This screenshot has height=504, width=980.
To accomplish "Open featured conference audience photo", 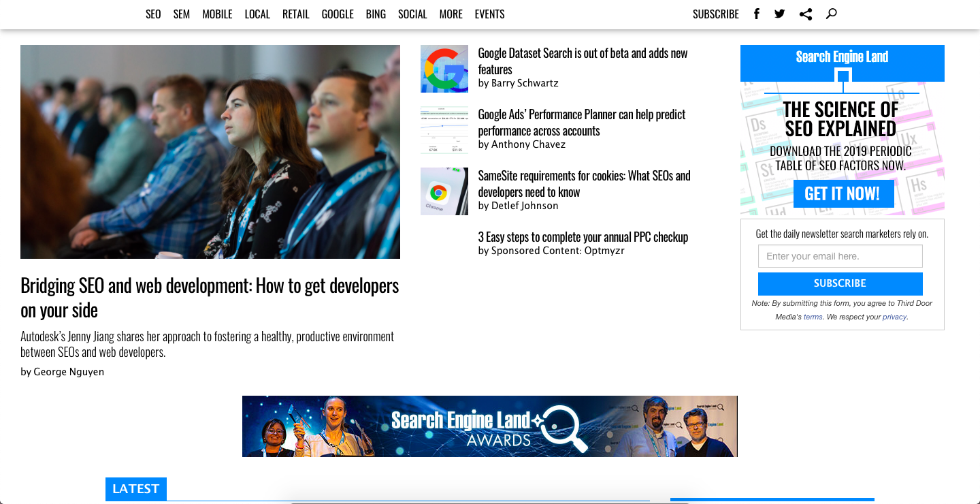I will [210, 152].
